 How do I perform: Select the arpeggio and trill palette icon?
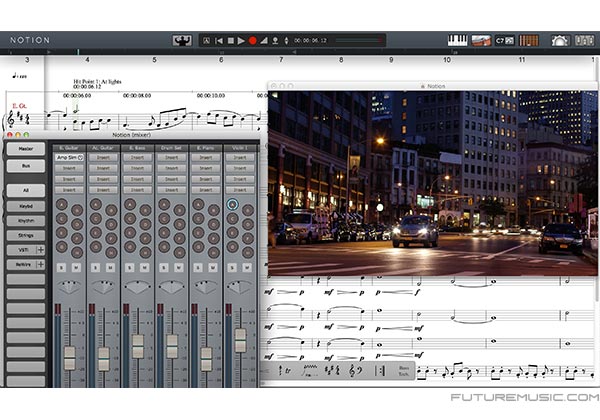(x=284, y=371)
